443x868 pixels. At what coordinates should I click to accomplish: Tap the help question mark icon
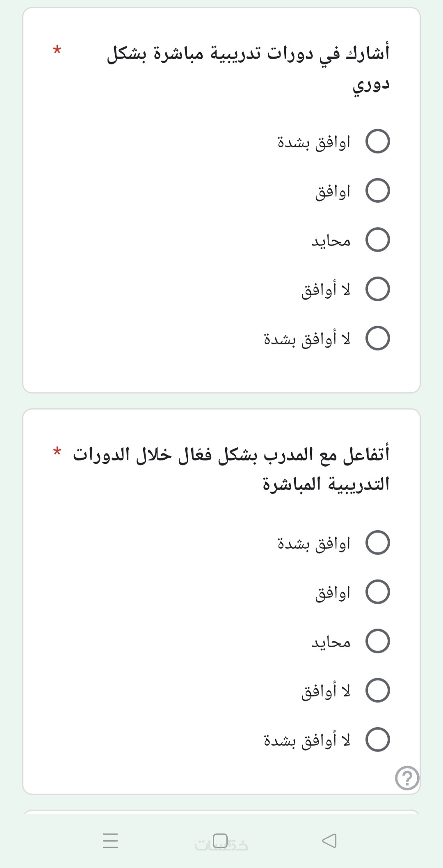click(x=407, y=778)
